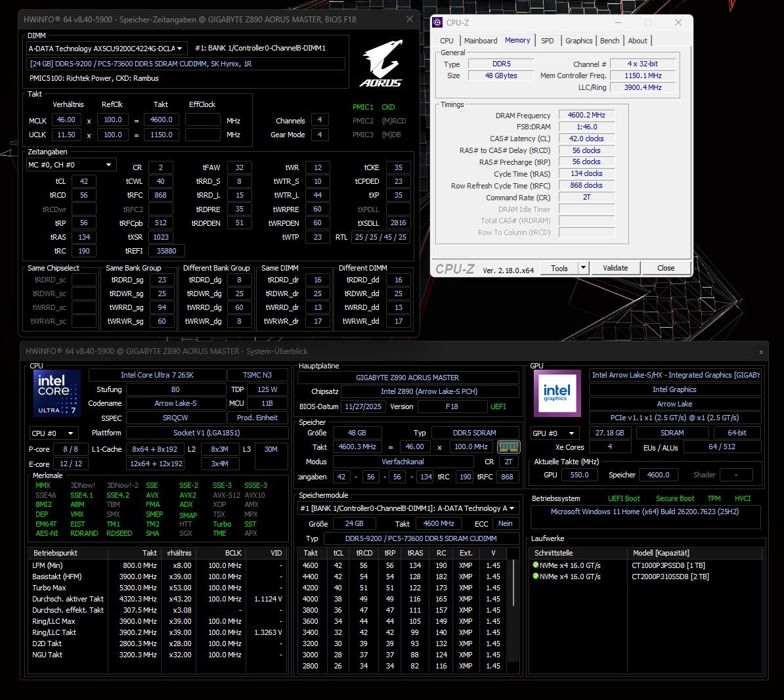Close the CPU-Z window

678,22
